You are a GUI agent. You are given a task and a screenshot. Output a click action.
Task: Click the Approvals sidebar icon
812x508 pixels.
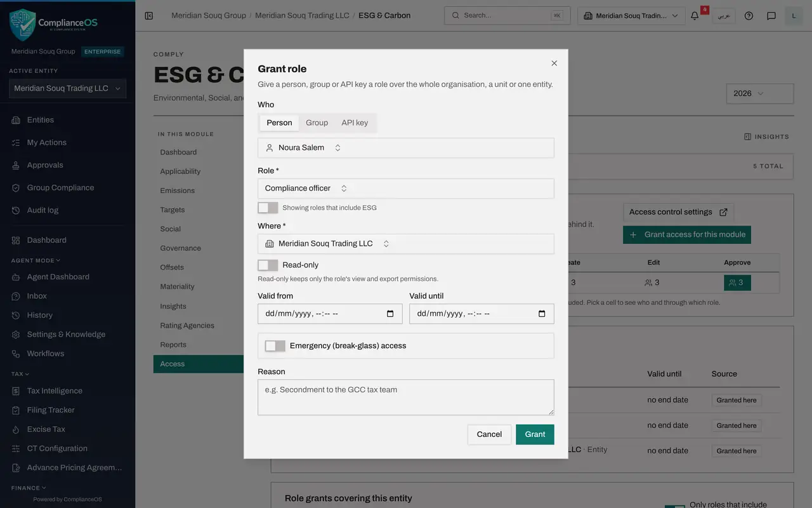16,165
